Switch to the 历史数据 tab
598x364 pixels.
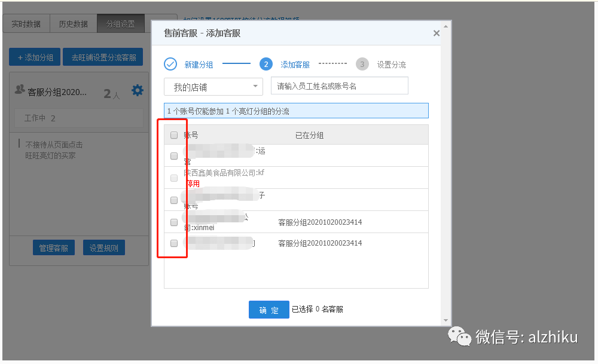tap(73, 24)
